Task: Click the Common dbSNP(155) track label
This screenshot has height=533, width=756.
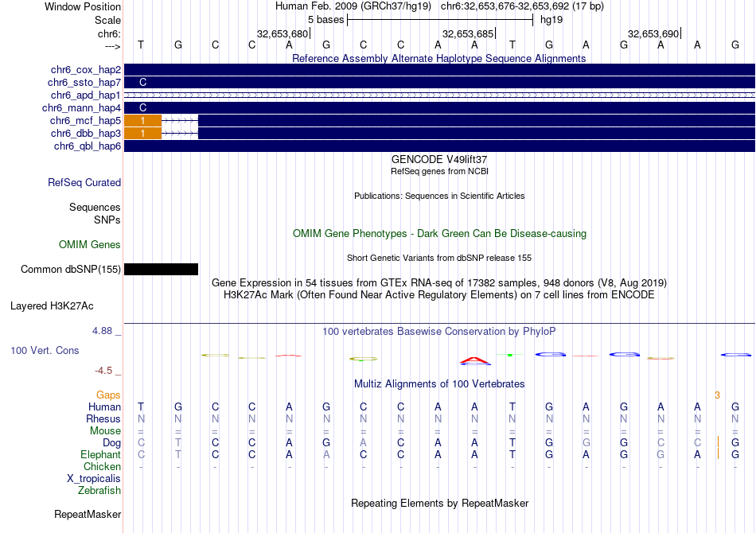Action: (x=71, y=270)
